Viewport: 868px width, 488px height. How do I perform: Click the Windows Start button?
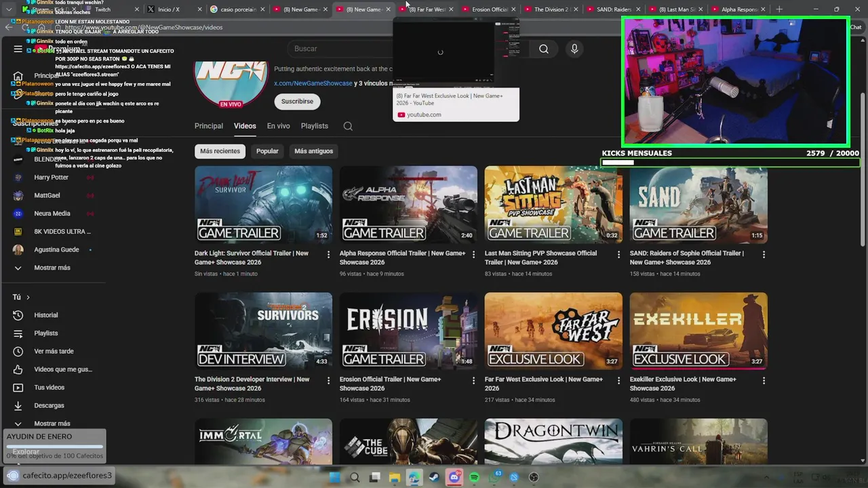click(x=334, y=477)
